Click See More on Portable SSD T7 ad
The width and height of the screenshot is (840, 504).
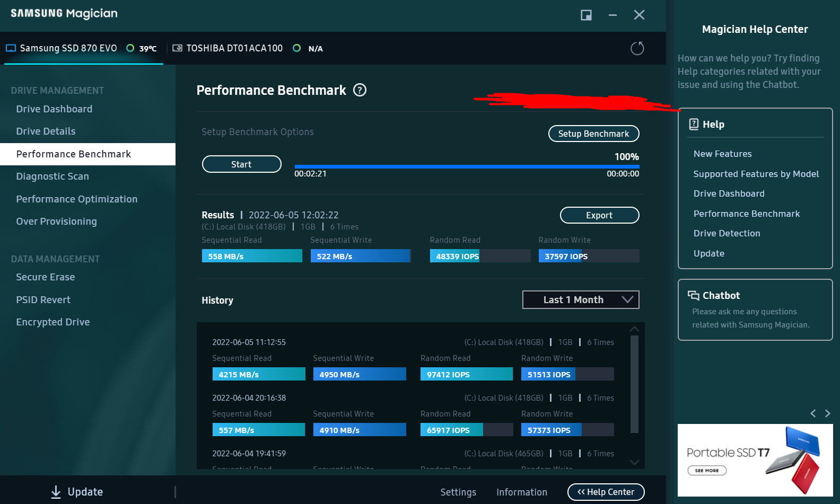[x=707, y=471]
